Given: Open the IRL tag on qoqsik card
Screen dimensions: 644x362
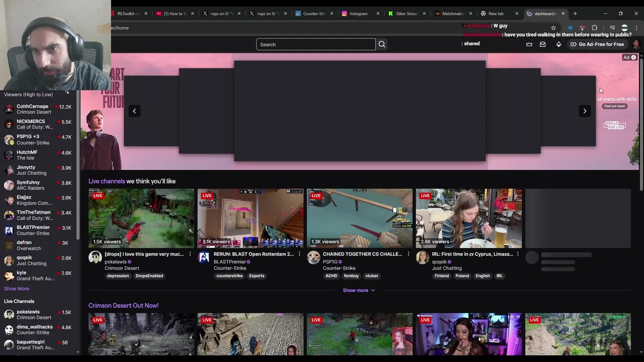Looking at the screenshot, I should pyautogui.click(x=500, y=276).
